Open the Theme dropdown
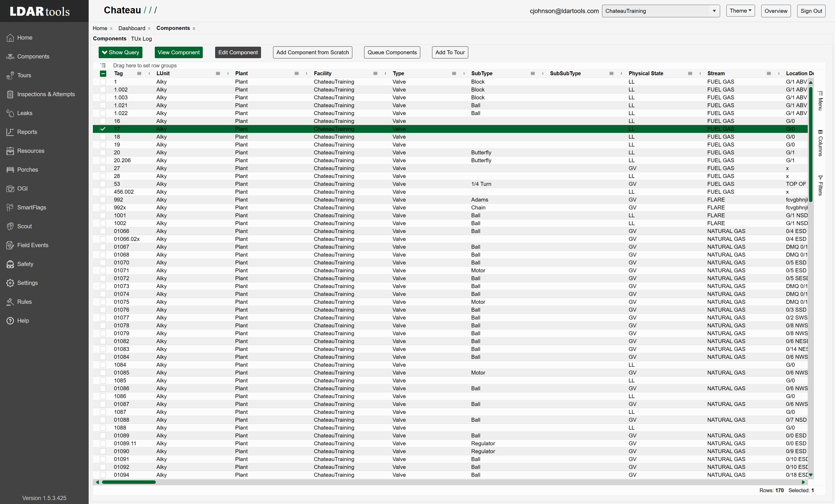 coord(741,11)
